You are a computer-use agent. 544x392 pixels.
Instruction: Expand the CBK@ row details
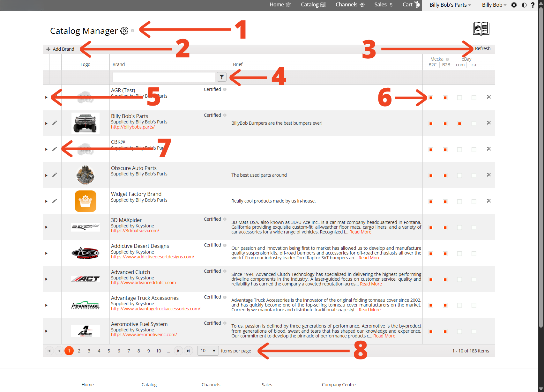(46, 149)
